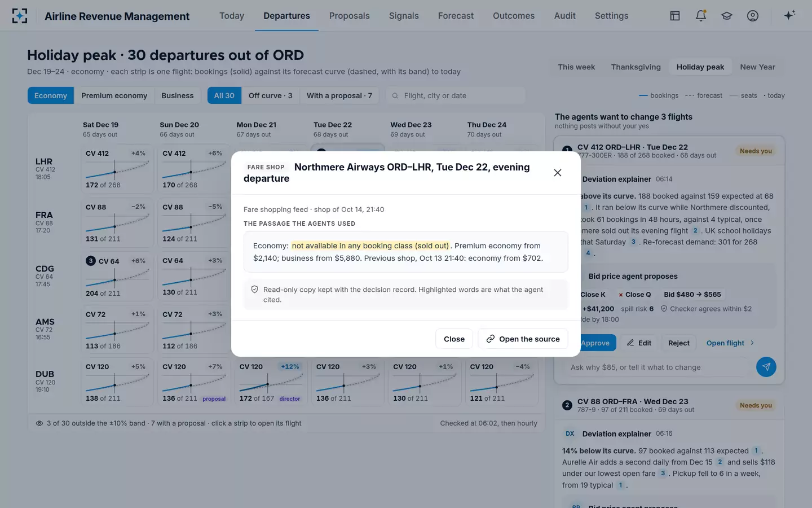The width and height of the screenshot is (812, 508).
Task: Click the graduation cap learning icon
Action: coord(727,16)
